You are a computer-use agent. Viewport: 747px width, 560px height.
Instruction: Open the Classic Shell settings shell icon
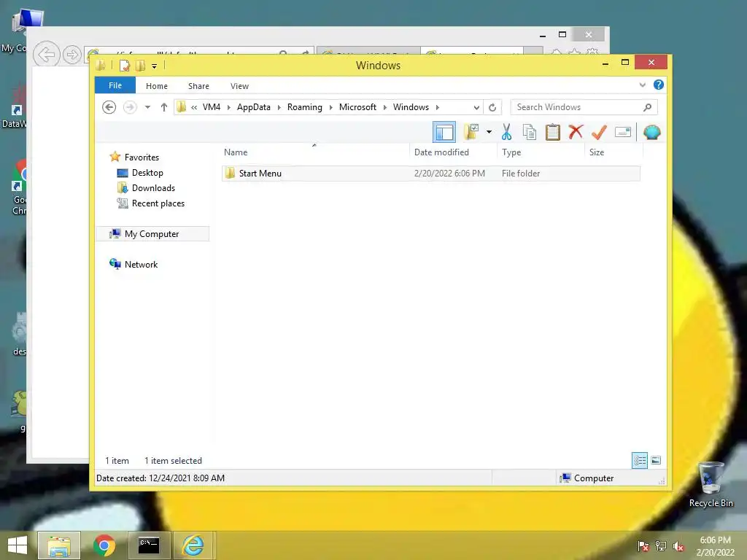[x=651, y=132]
